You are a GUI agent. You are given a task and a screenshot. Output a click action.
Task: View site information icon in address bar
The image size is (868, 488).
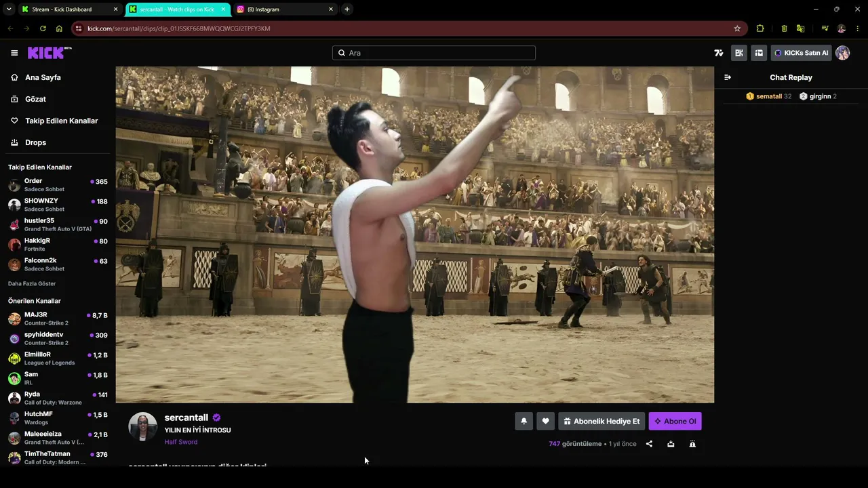[x=79, y=28]
